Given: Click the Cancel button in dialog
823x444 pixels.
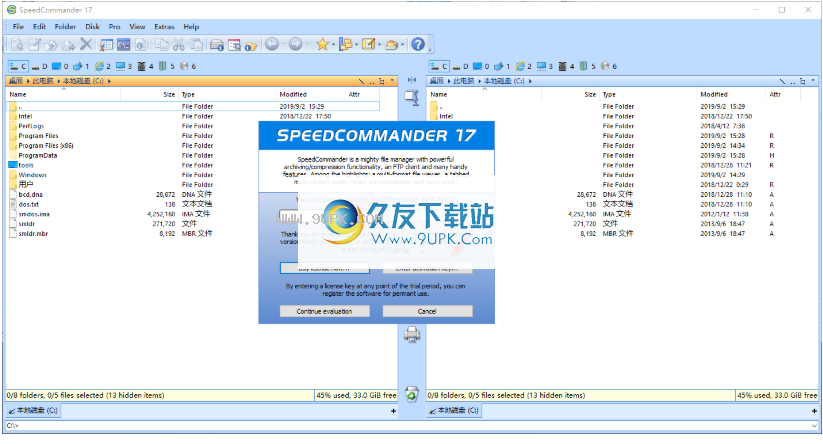Looking at the screenshot, I should click(427, 311).
